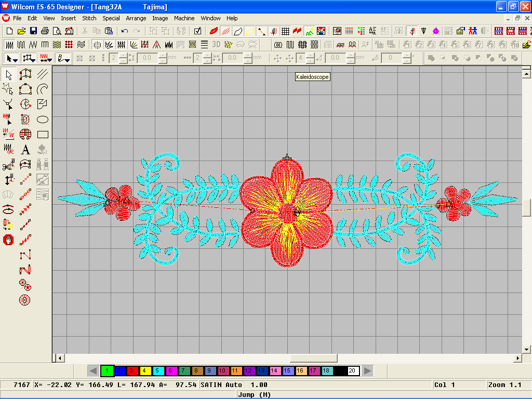
Task: Click horizontal scrollbar right arrow
Action: (518, 358)
